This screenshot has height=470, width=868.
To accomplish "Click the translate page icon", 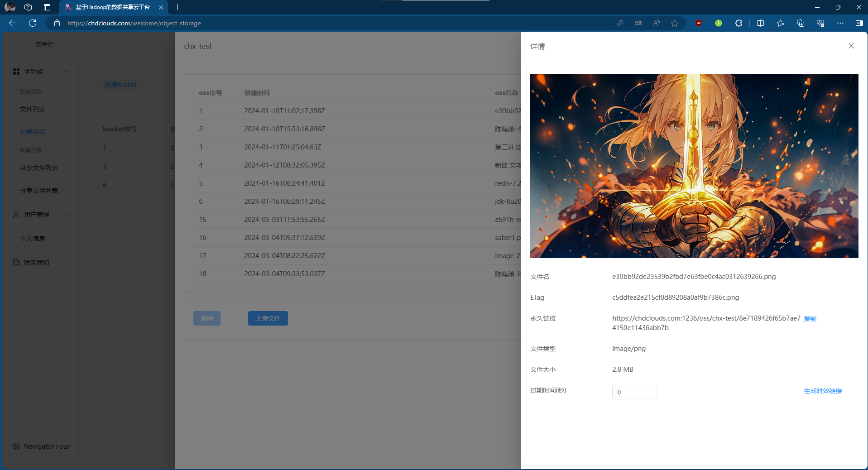I will [x=638, y=23].
